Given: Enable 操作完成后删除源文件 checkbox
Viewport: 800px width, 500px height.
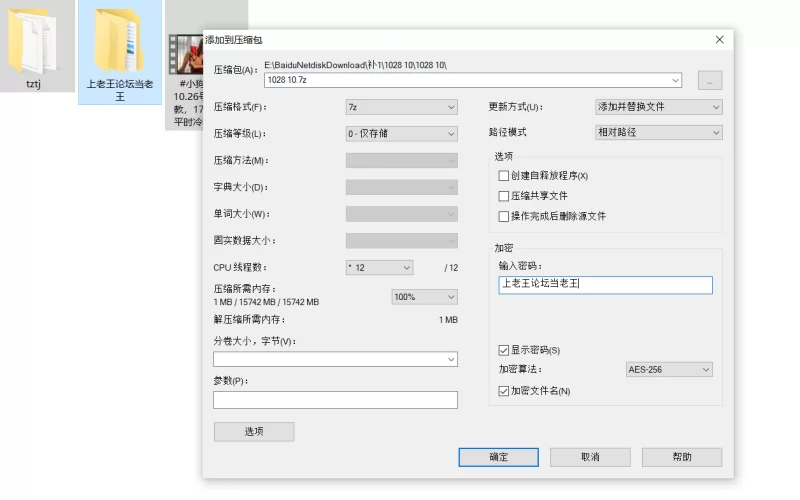Looking at the screenshot, I should pos(504,216).
